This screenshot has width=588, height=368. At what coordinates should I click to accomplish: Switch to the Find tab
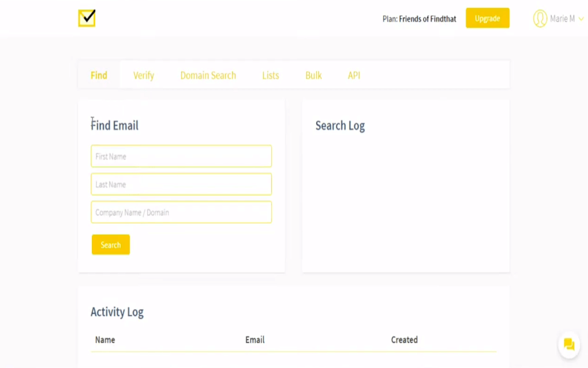click(99, 75)
